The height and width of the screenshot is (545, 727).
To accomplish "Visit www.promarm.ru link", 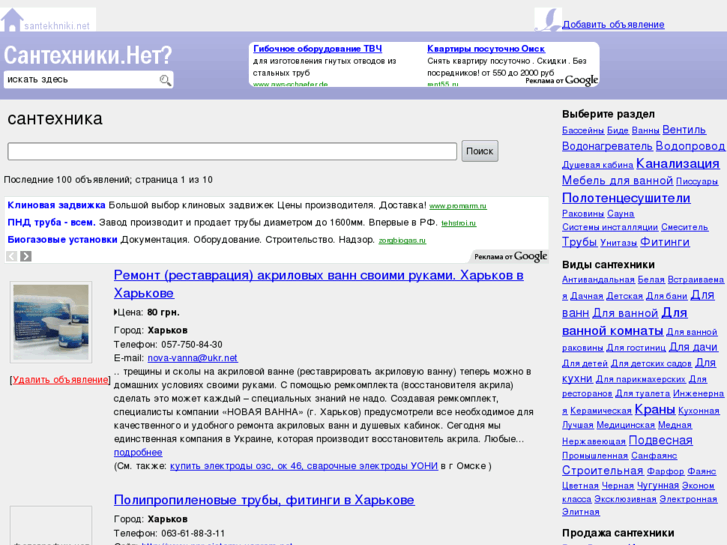I will point(458,206).
